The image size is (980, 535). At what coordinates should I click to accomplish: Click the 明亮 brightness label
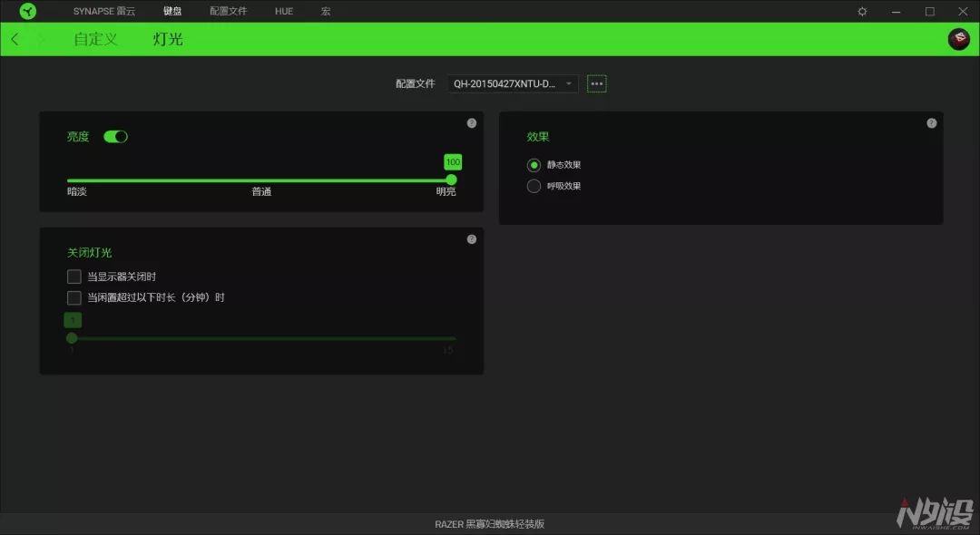click(x=446, y=191)
